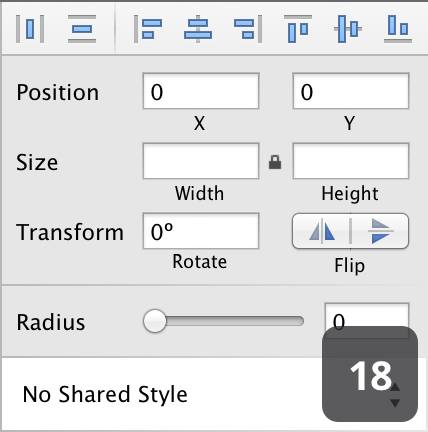This screenshot has height=432, width=428.
Task: Focus the Position X field
Action: click(x=201, y=91)
